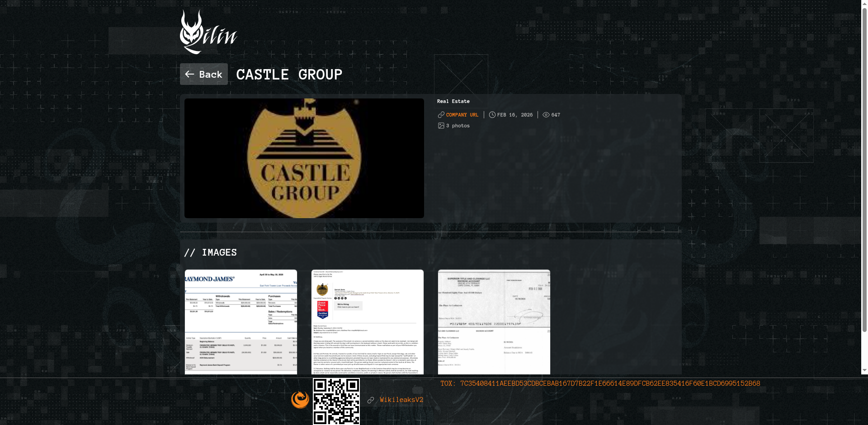
Task: Click the clock icon next to the date
Action: (492, 115)
